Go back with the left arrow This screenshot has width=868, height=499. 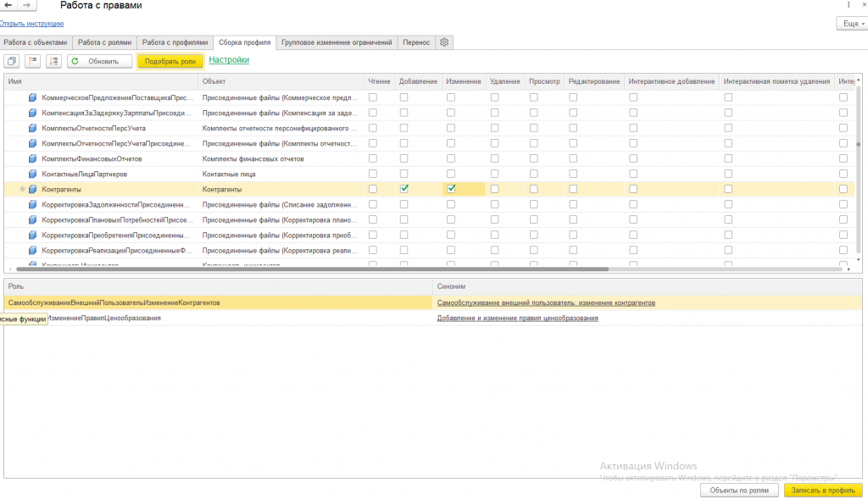pyautogui.click(x=8, y=5)
